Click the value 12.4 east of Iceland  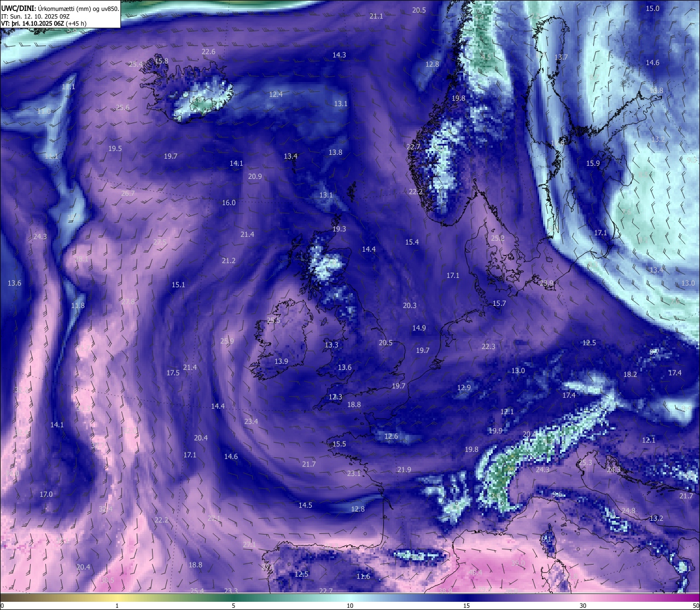[276, 94]
